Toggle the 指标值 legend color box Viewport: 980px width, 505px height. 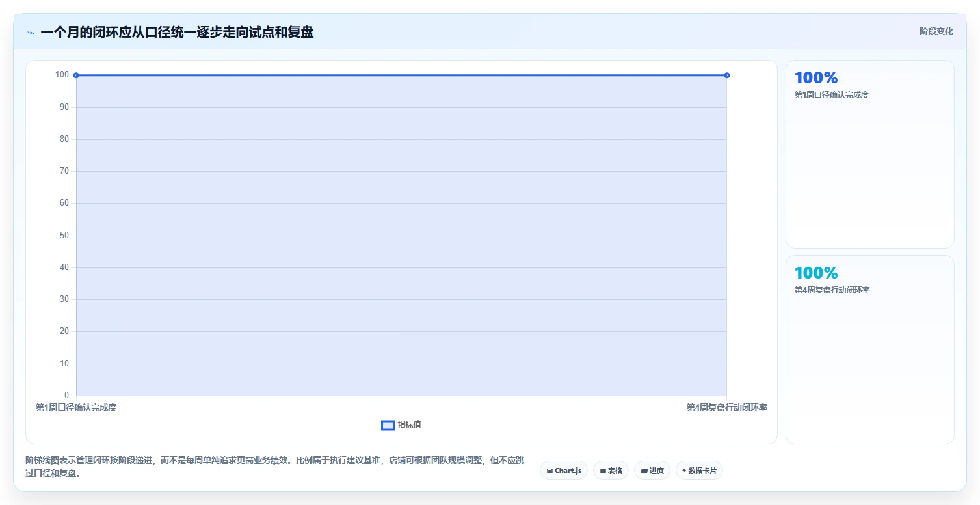388,425
